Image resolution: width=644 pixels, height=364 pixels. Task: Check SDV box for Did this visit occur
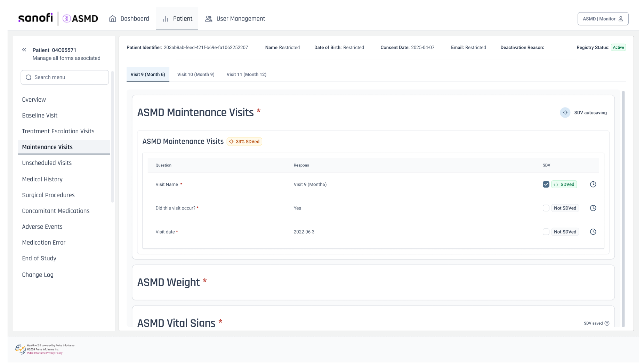(546, 208)
